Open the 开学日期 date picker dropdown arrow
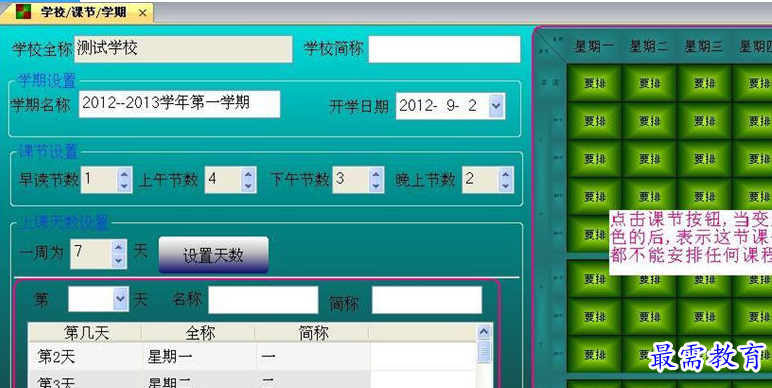Viewport: 772px width, 388px height. click(x=496, y=106)
